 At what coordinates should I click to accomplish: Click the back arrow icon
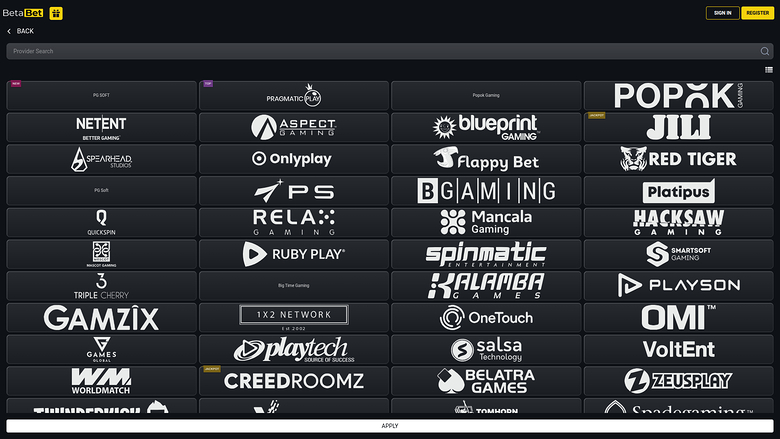[x=10, y=31]
